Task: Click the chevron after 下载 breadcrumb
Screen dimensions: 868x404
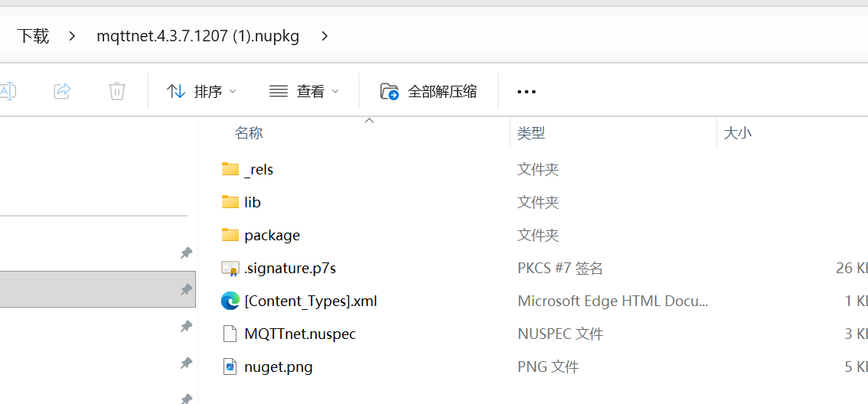Action: click(x=71, y=37)
